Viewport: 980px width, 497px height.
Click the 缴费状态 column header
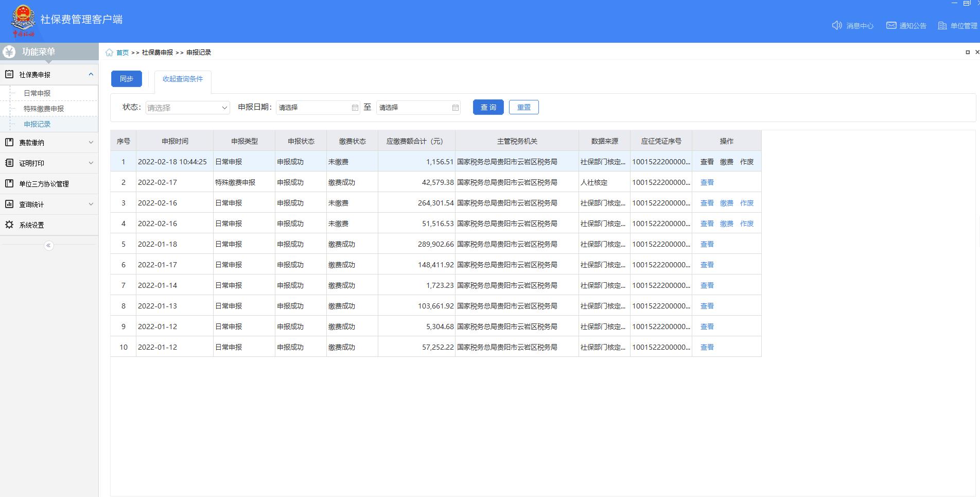[353, 141]
